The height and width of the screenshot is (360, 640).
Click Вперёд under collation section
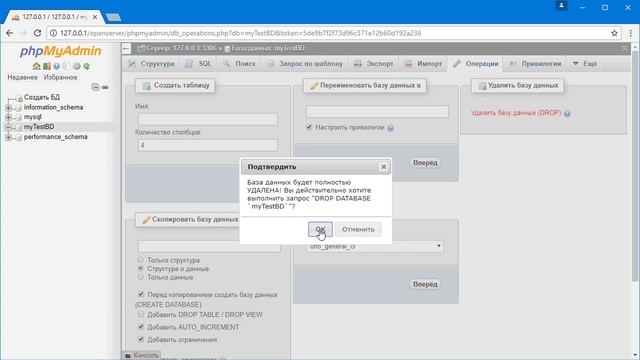(x=425, y=284)
